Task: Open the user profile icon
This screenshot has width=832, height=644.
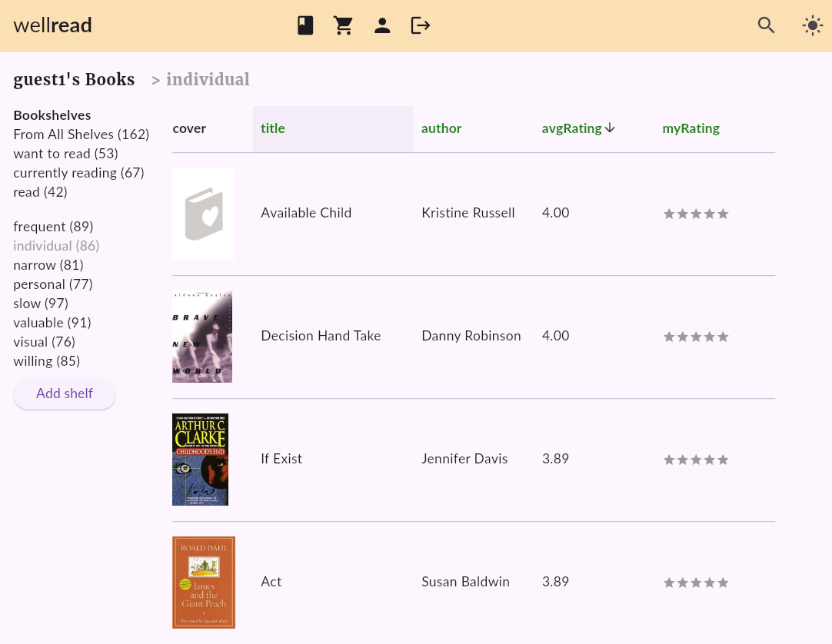Action: [x=382, y=26]
